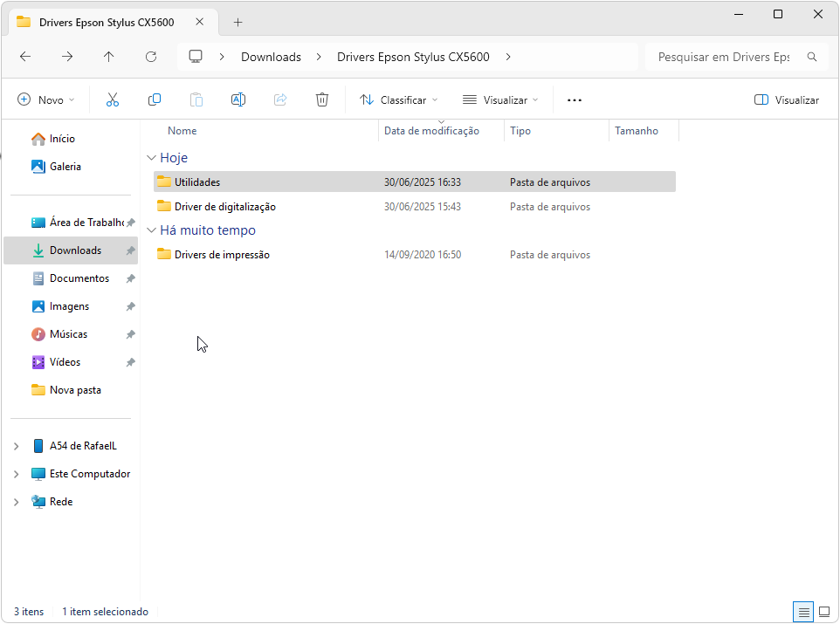Viewport: 840px width, 624px height.
Task: Close the Drivers Epson Stylus CX5600 tab
Action: [199, 22]
